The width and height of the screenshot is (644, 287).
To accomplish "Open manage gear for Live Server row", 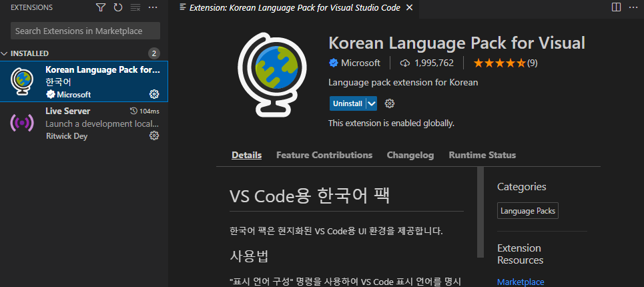I will click(x=154, y=135).
